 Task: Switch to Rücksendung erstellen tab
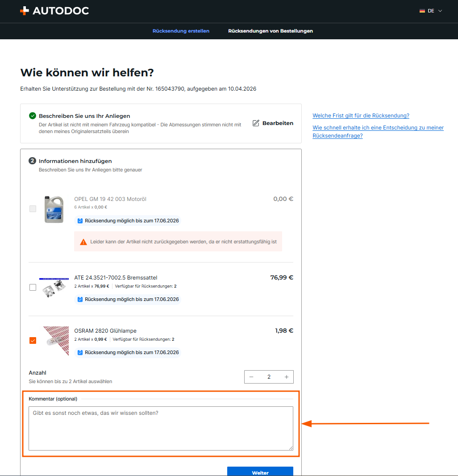tap(181, 31)
